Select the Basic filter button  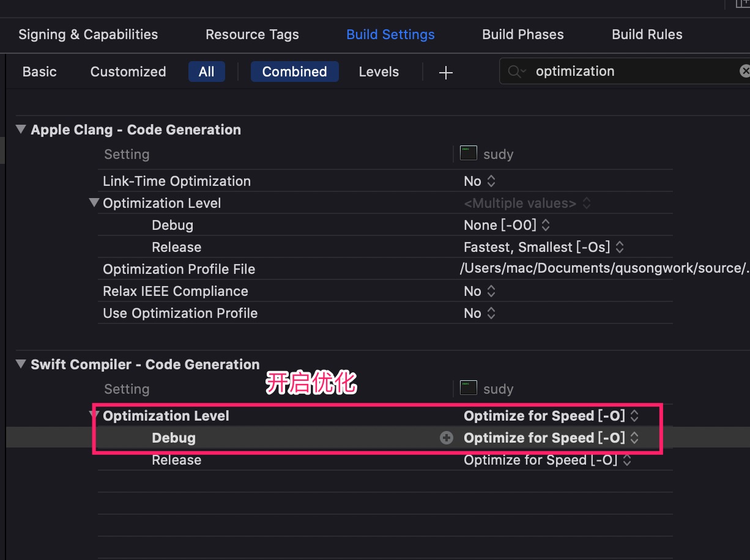[40, 72]
